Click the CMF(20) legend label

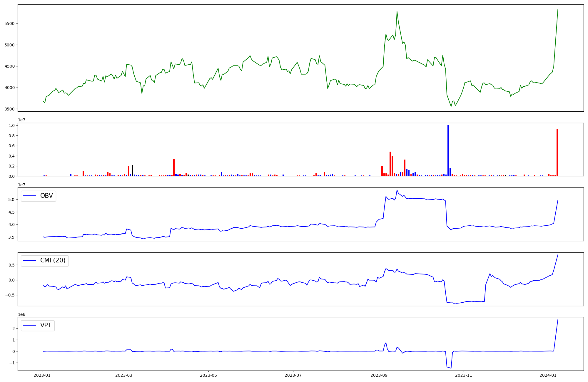(x=53, y=261)
